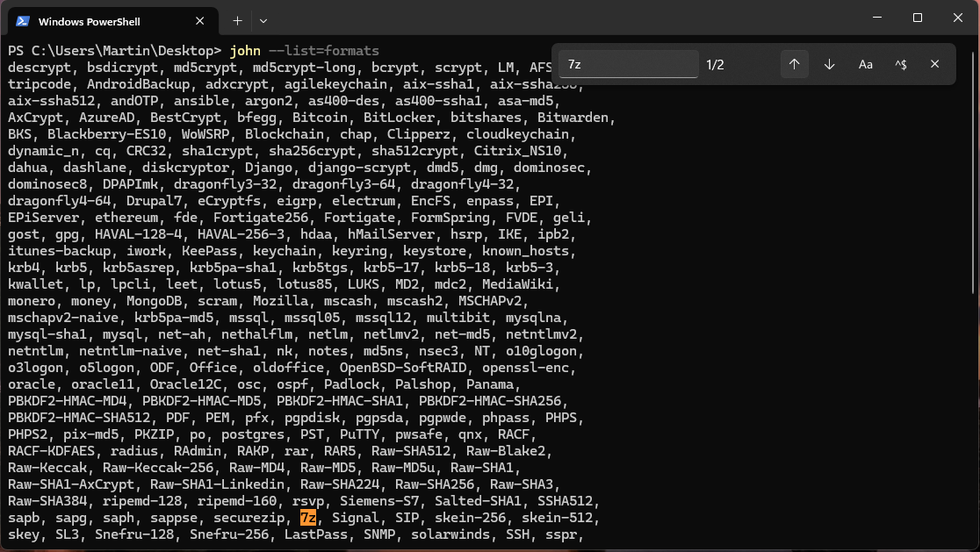Click the 1/2 match counter
980x552 pixels.
(715, 65)
